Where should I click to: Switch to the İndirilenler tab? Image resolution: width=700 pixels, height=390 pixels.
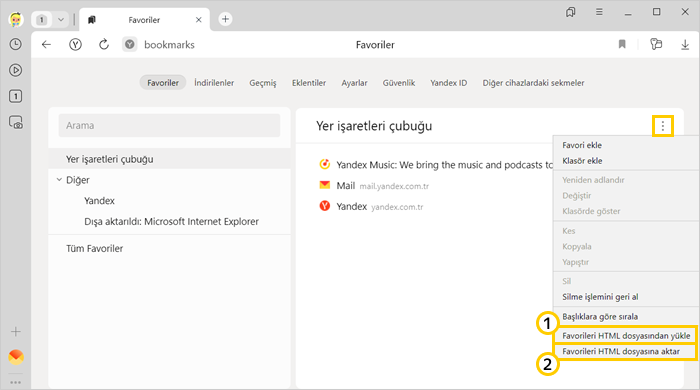coord(214,83)
